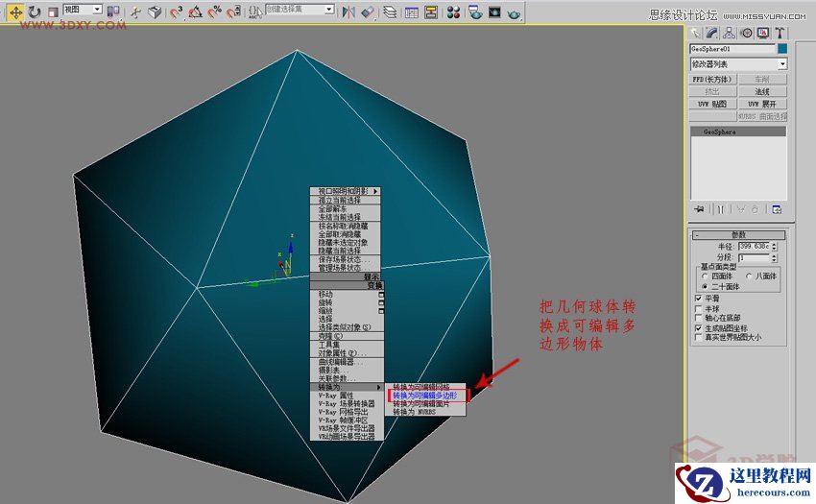Select GeoSphere in the modifier stack
This screenshot has height=504, width=816.
[x=738, y=132]
